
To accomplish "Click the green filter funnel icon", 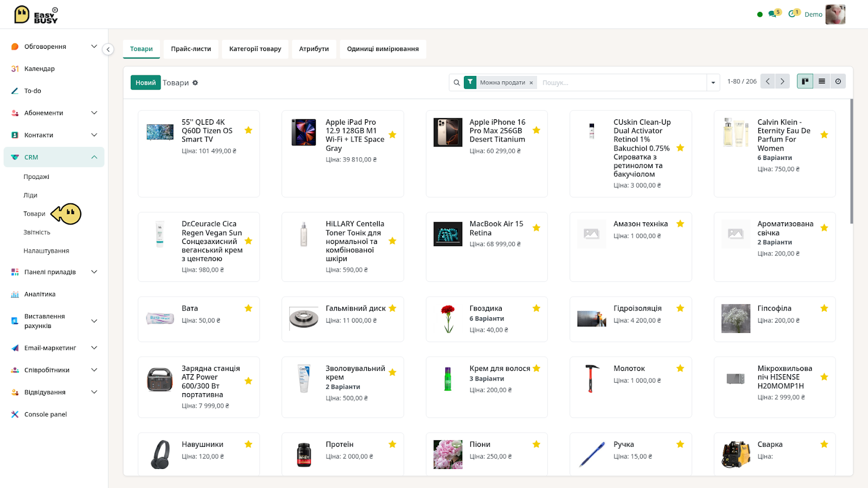I will pos(470,82).
